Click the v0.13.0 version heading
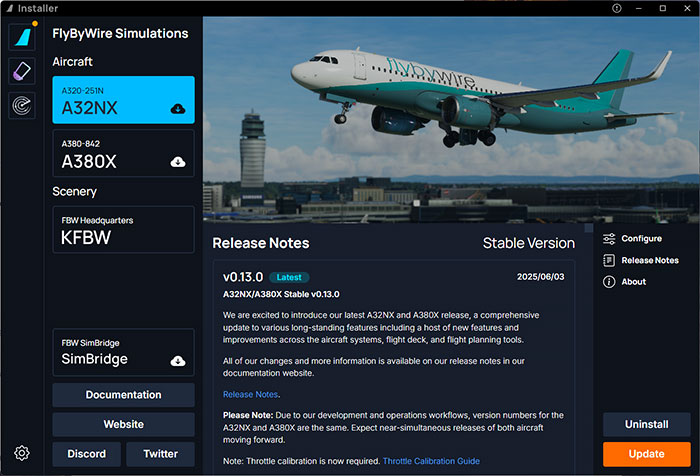The image size is (700, 476). pos(243,277)
